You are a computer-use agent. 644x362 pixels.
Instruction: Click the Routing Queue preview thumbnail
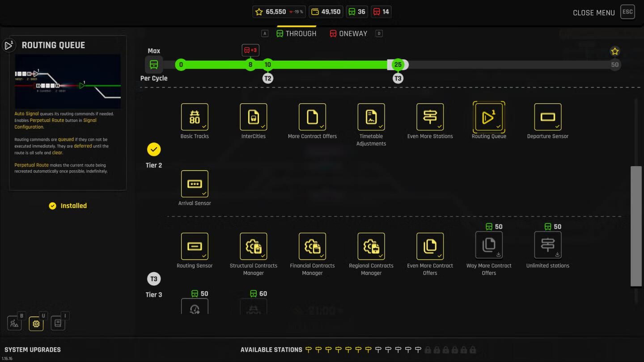[68, 81]
